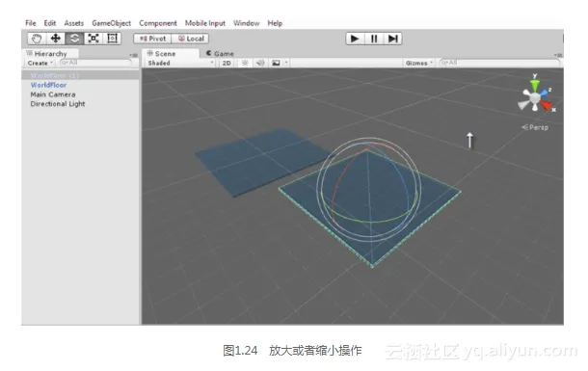Viewport: 588px width, 371px height.
Task: Click the blue Z axis gizmo cone
Action: (544, 93)
